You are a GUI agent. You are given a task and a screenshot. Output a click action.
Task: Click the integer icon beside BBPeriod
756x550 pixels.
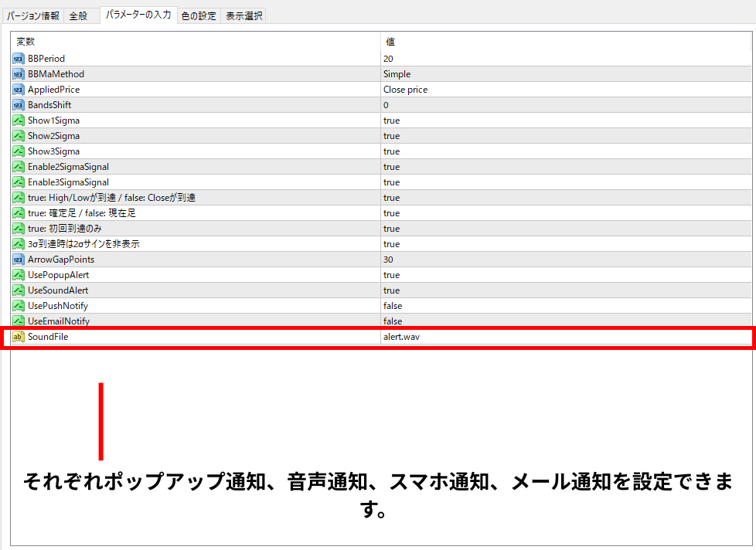point(19,59)
